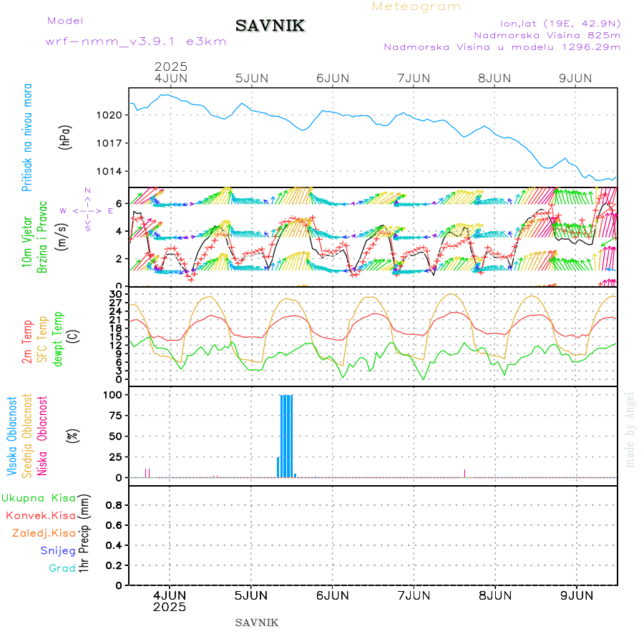
Task: Select the Meteogram heading text
Action: [416, 6]
